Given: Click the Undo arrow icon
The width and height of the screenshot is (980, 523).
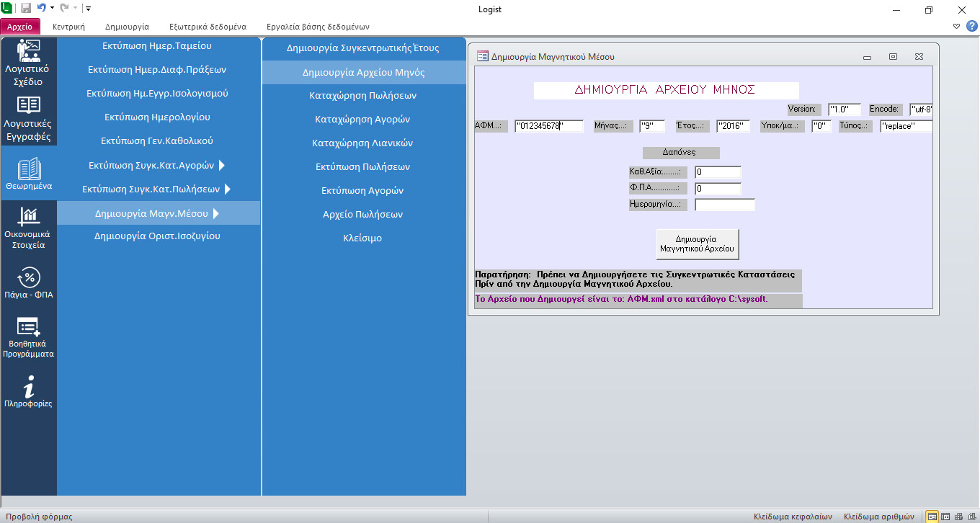Looking at the screenshot, I should coord(41,9).
